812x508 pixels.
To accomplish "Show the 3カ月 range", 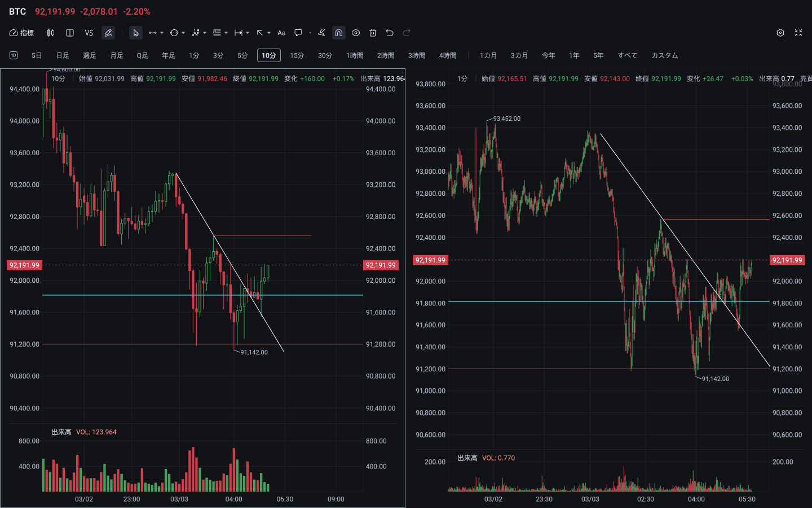I will click(519, 55).
